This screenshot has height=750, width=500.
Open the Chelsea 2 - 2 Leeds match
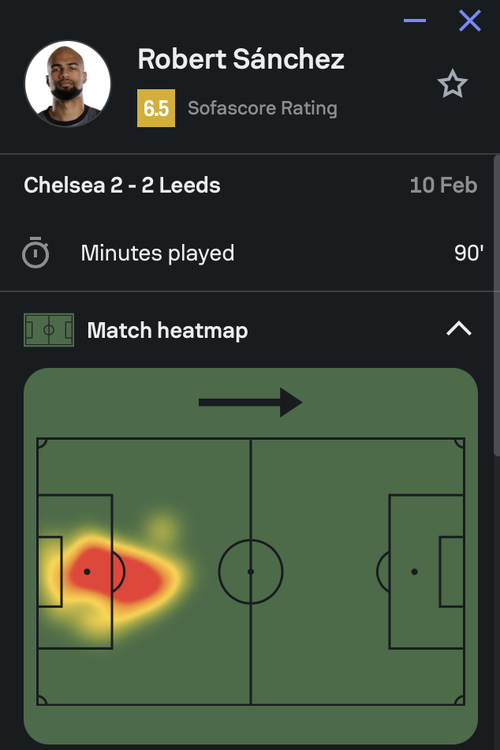pos(122,186)
